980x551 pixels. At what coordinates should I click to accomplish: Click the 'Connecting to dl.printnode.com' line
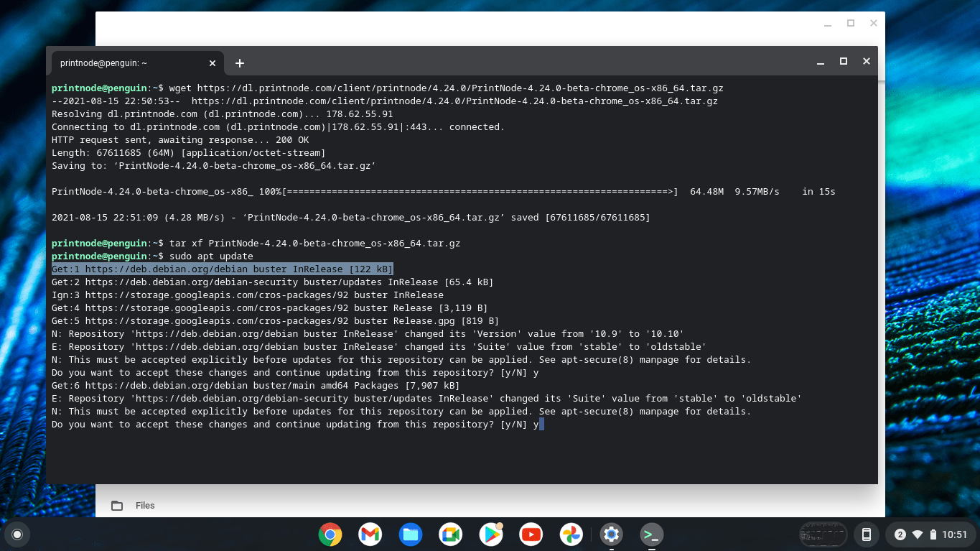click(279, 126)
